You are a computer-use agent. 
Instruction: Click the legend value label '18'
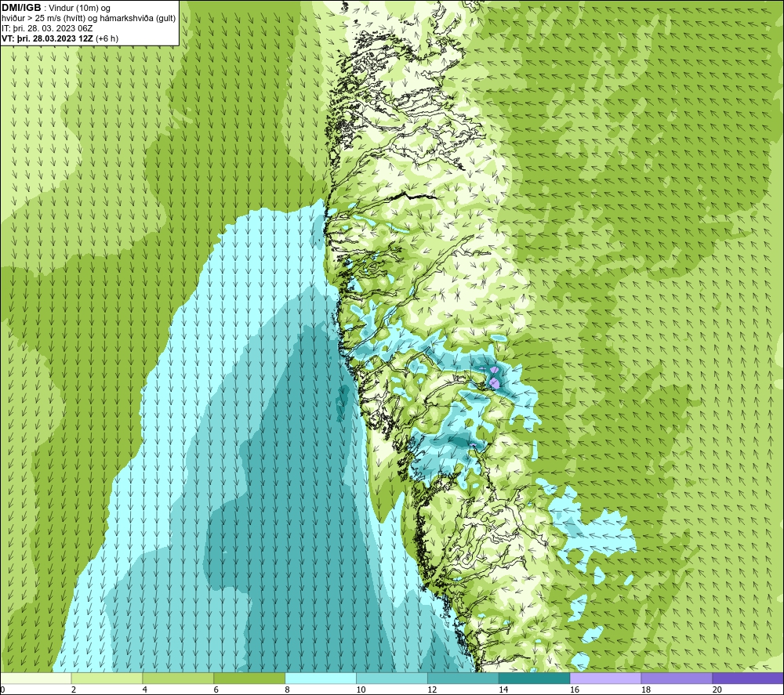click(x=645, y=690)
